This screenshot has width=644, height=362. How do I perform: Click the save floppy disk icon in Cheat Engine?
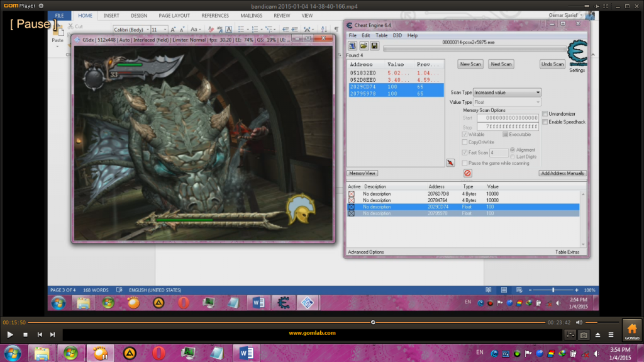point(374,46)
